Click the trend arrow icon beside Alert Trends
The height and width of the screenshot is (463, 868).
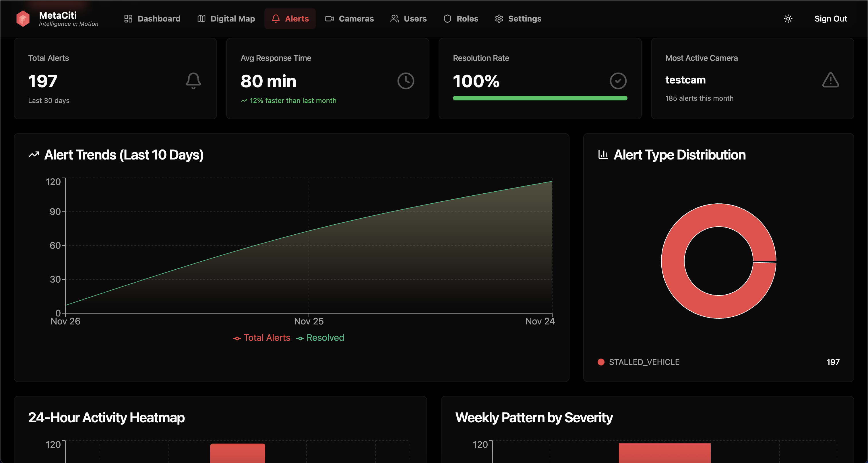(34, 155)
